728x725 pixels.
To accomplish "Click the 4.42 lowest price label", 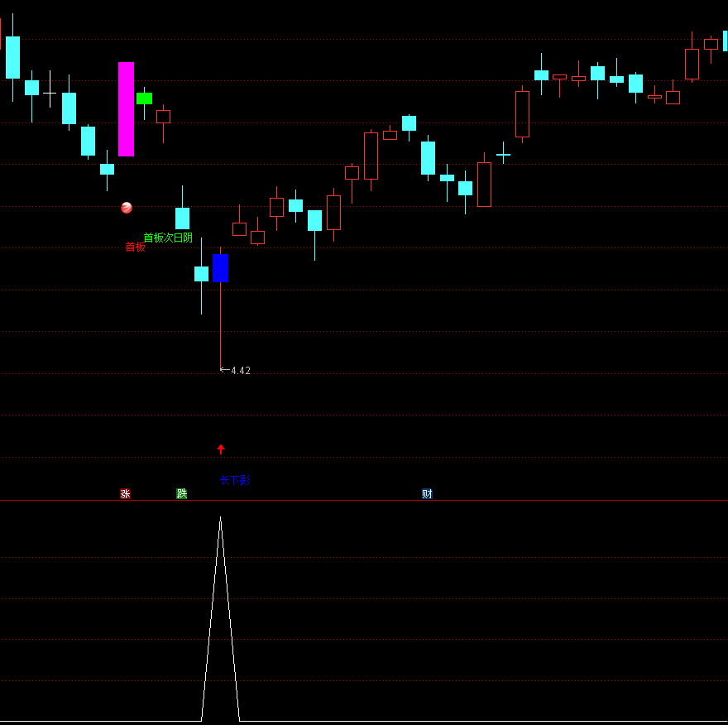I will [240, 371].
